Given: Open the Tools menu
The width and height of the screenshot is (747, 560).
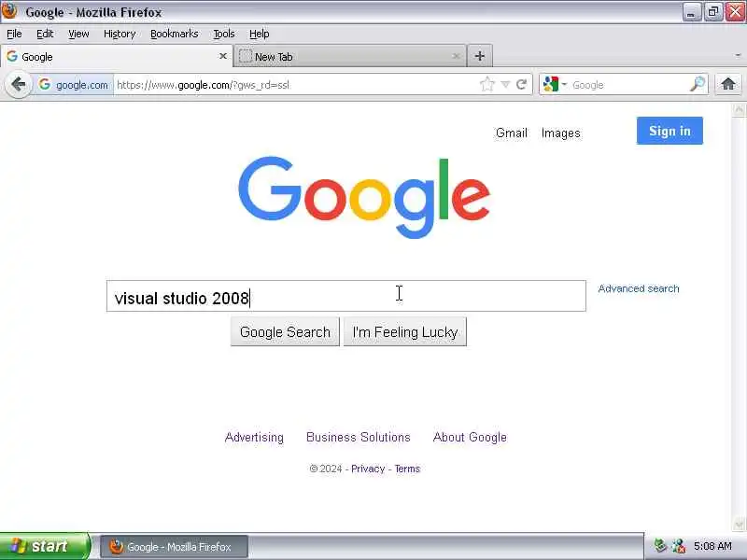Looking at the screenshot, I should [224, 34].
